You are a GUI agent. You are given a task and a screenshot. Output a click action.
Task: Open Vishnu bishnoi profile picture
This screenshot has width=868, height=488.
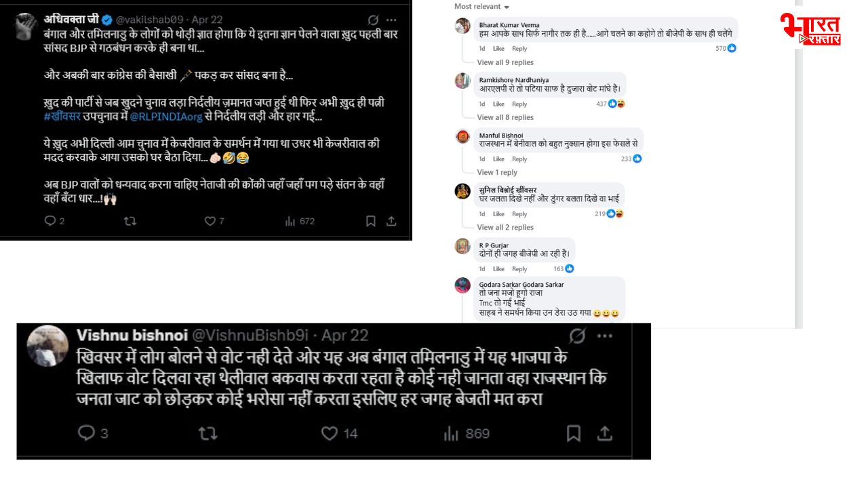click(47, 346)
